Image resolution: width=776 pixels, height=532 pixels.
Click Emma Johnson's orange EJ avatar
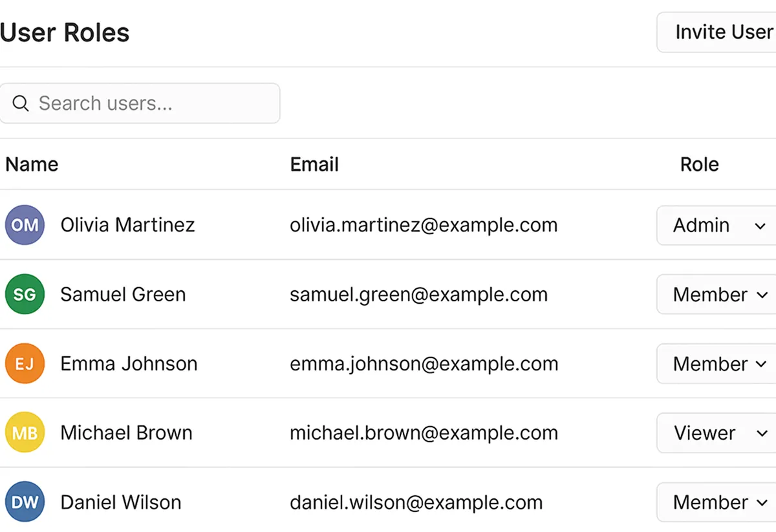point(25,363)
